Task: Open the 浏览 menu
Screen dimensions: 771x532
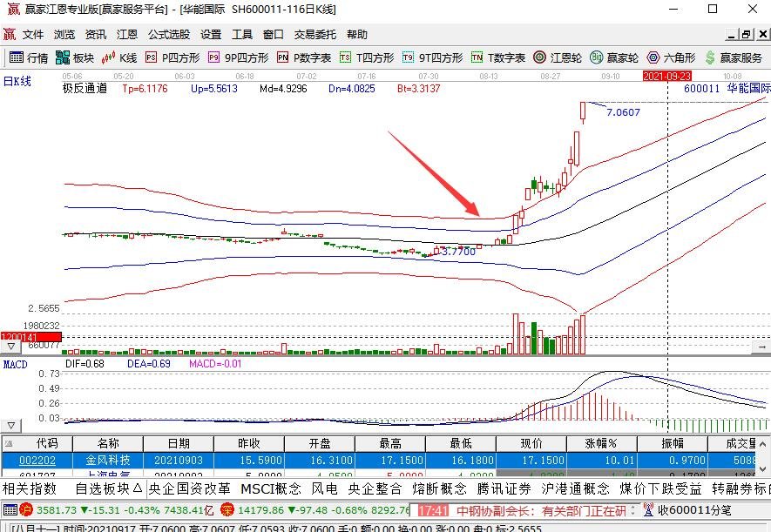Action: pyautogui.click(x=64, y=34)
